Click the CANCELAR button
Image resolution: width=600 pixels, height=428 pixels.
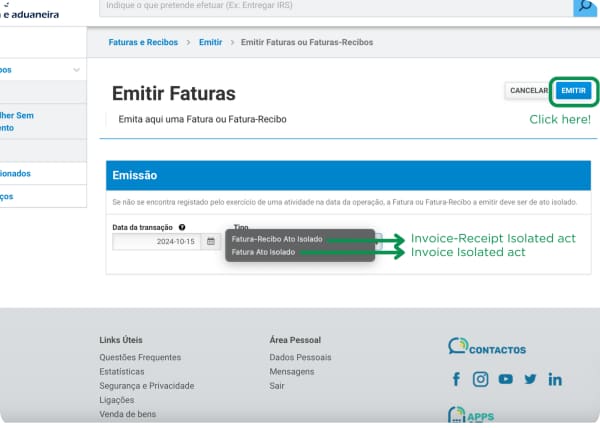point(528,91)
